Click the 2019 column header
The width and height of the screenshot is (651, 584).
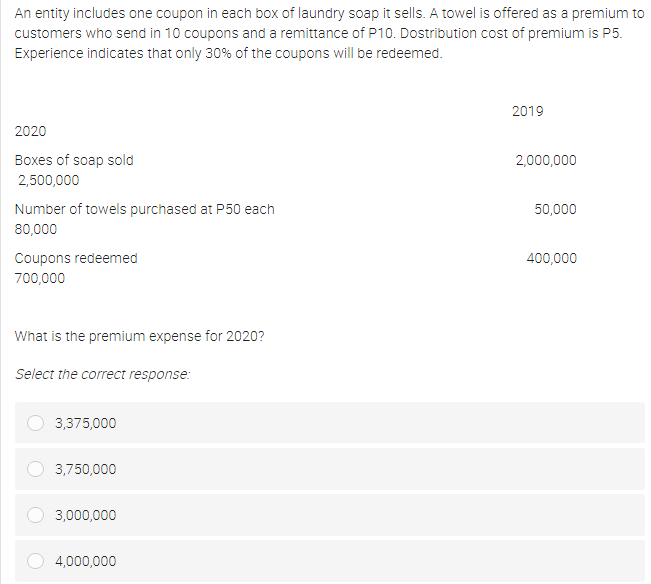click(527, 111)
